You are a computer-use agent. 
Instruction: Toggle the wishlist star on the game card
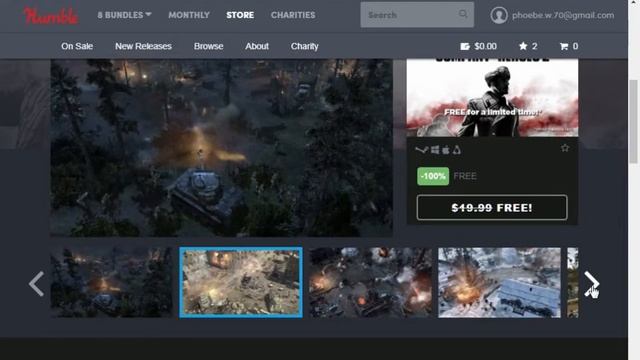coord(565,148)
